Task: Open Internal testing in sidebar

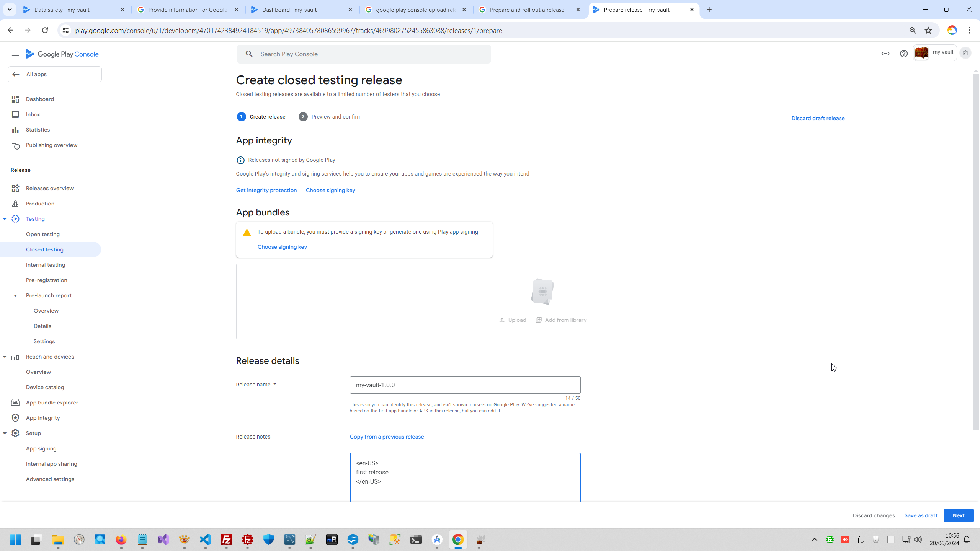Action: click(46, 265)
